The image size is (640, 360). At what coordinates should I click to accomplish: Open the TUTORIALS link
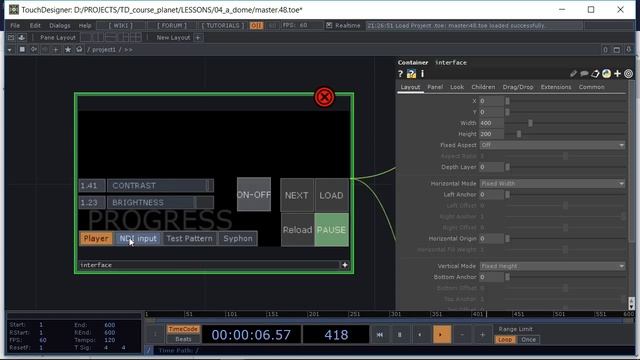pyautogui.click(x=222, y=25)
